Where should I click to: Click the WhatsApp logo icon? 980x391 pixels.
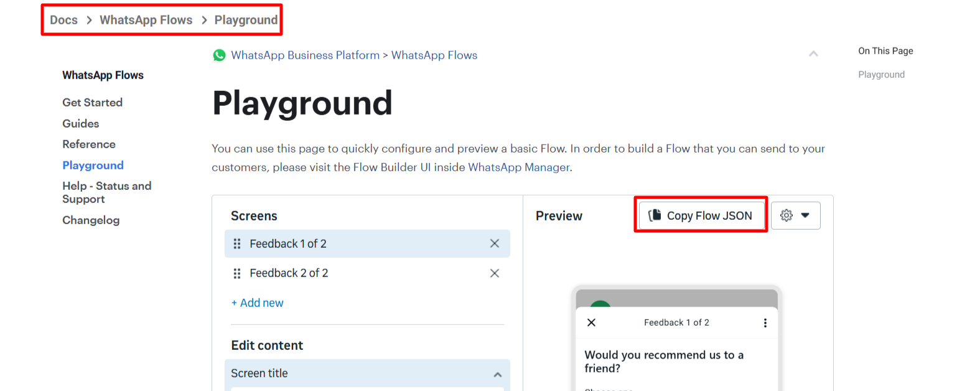[219, 55]
